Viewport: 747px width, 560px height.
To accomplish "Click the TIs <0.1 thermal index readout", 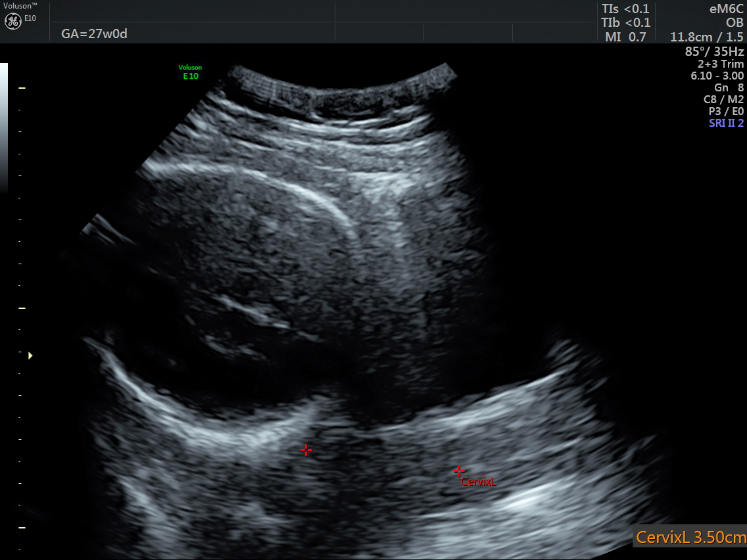I will pos(625,9).
